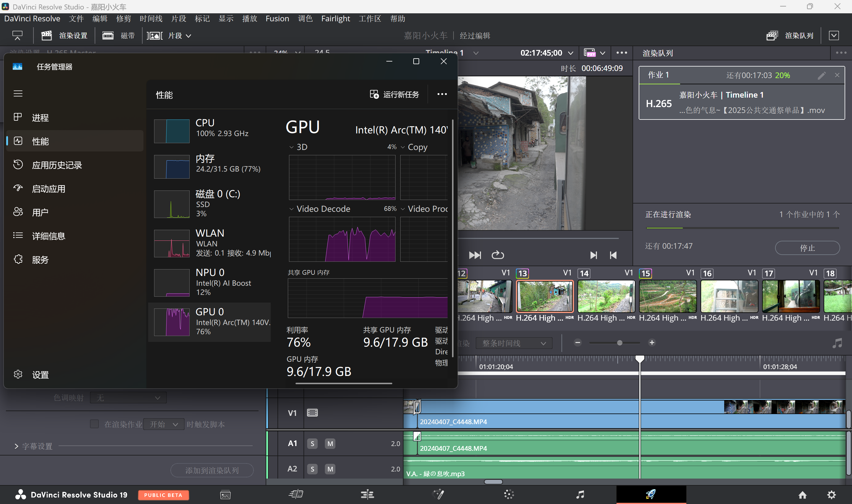Open the 色调映射 无 dropdown
This screenshot has width=852, height=504.
point(128,398)
